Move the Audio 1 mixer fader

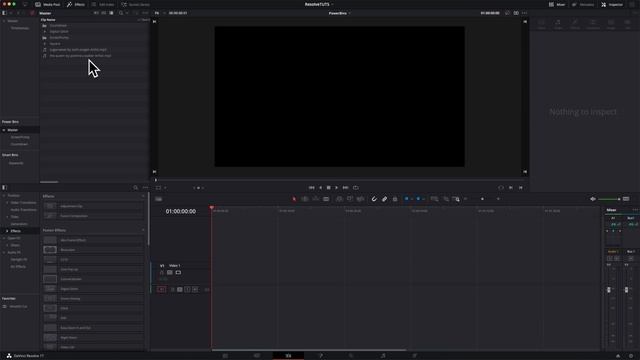coord(609,290)
